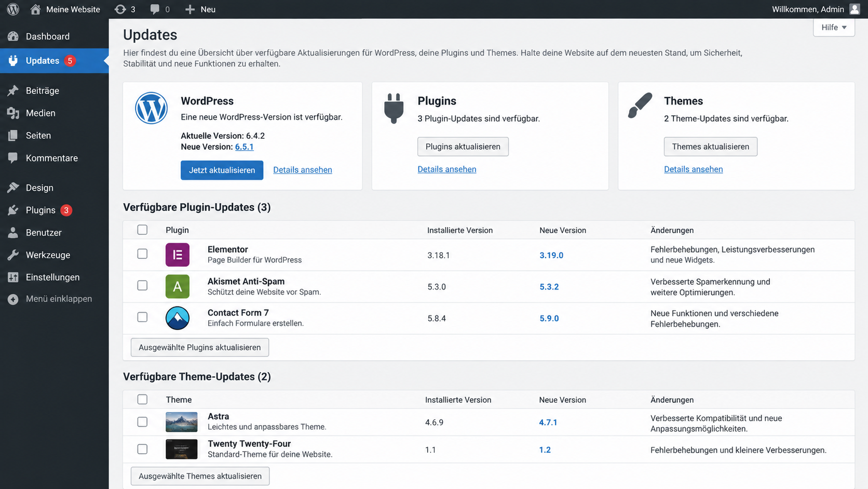868x489 pixels.
Task: Click the Jetzt aktualisieren button
Action: pos(222,170)
